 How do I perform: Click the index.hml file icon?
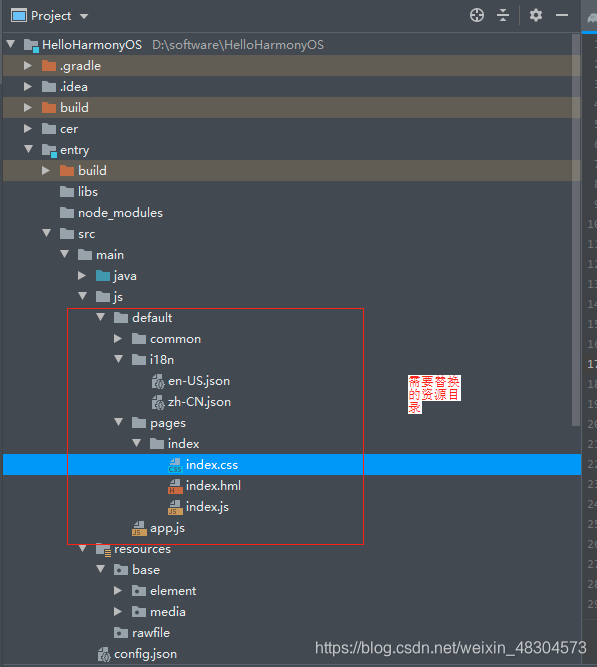point(175,486)
